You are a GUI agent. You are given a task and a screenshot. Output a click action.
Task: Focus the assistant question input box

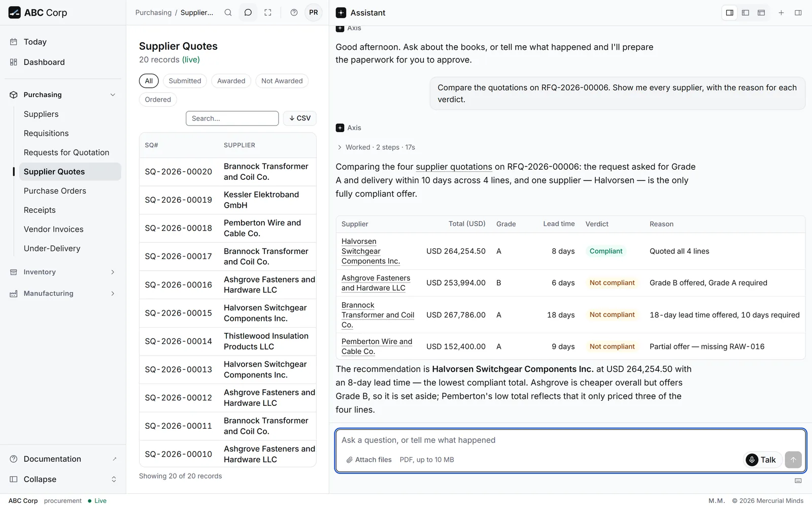click(x=570, y=440)
